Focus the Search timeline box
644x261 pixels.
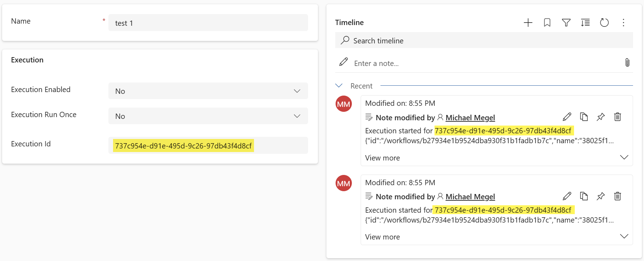484,41
